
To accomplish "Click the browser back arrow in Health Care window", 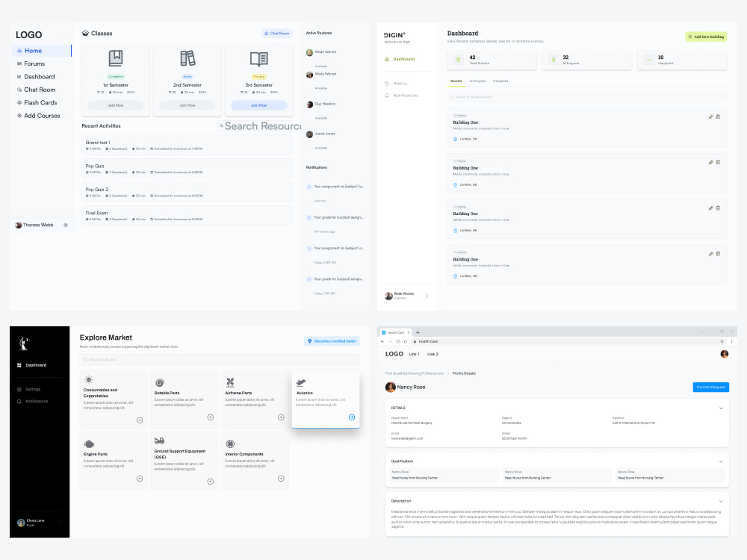I will pyautogui.click(x=382, y=341).
